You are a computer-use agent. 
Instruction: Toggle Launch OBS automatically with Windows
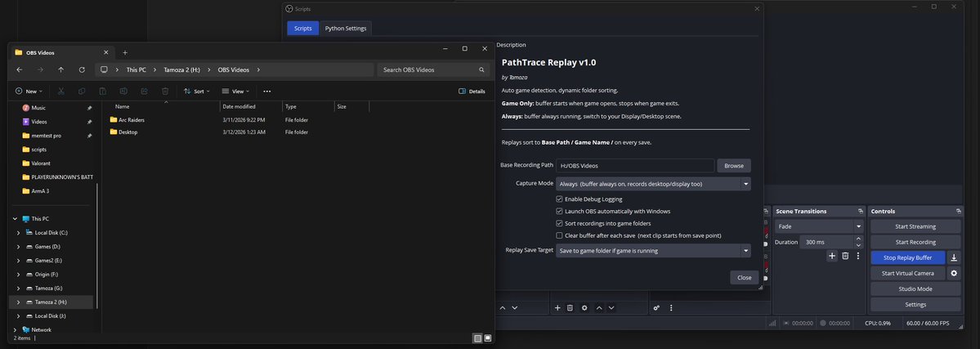click(x=559, y=212)
